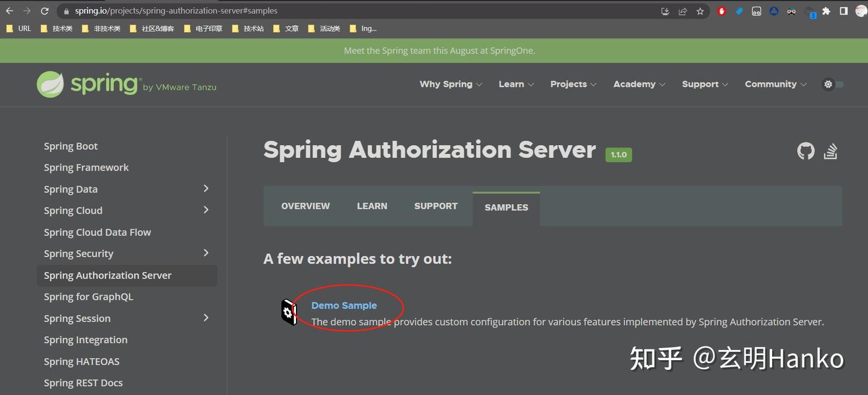Screen dimensions: 868x395
Task: Open the Stack Overflow icon
Action: point(831,151)
